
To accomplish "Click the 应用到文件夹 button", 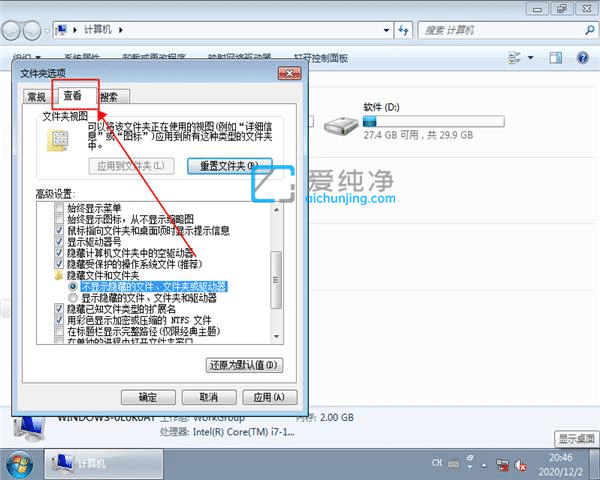I will pyautogui.click(x=131, y=166).
